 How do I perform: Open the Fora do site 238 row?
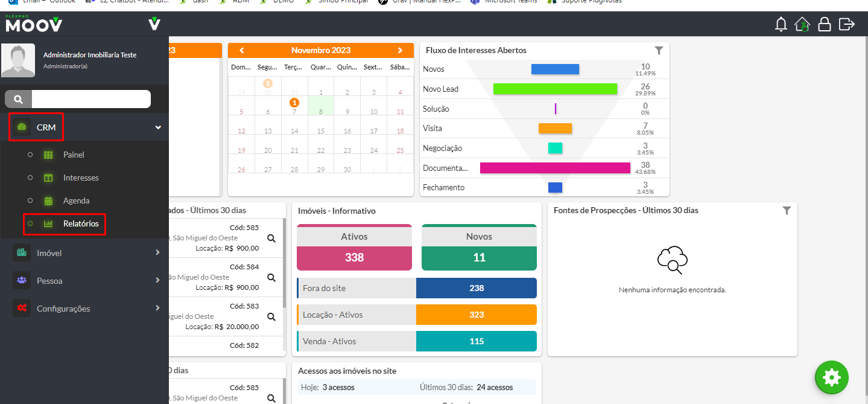click(417, 288)
